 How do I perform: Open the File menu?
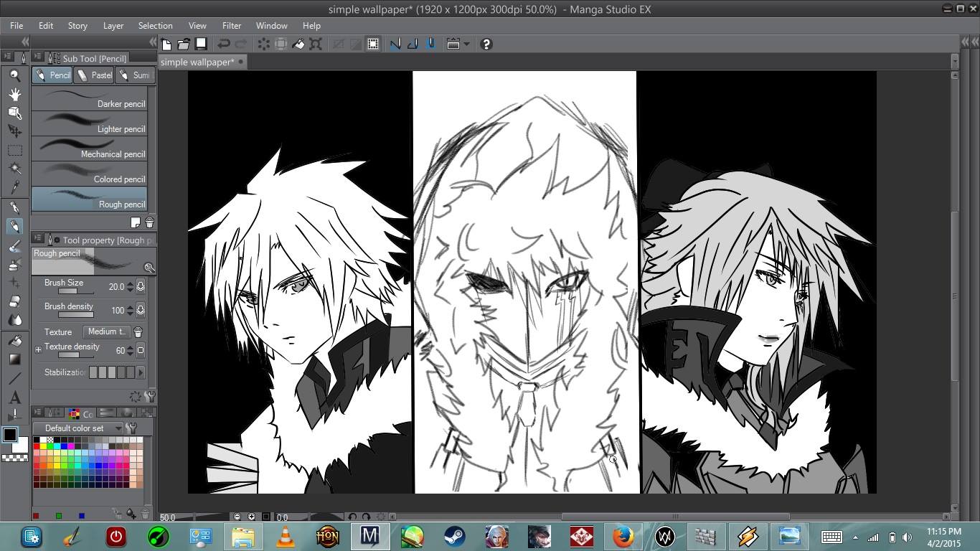[16, 25]
